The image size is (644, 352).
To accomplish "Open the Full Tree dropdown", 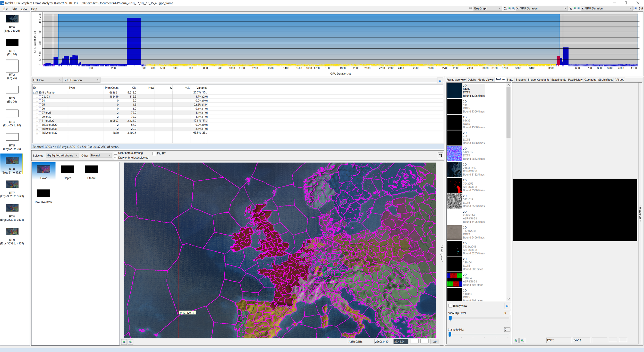I will click(x=47, y=80).
